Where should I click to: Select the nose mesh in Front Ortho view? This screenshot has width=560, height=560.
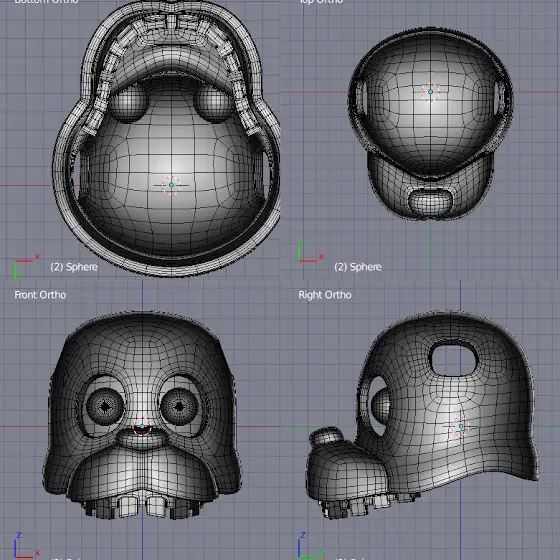(x=142, y=438)
